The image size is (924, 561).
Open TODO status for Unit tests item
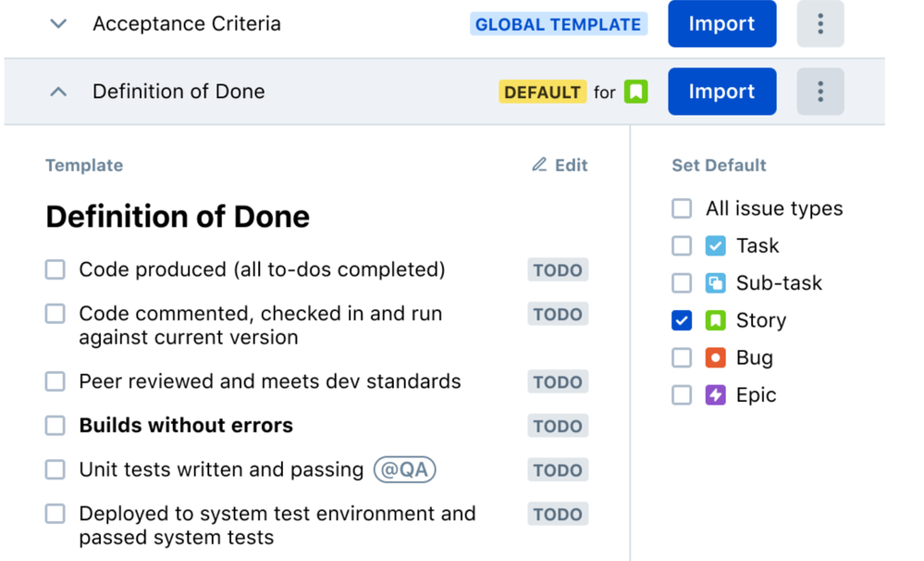[x=558, y=470]
